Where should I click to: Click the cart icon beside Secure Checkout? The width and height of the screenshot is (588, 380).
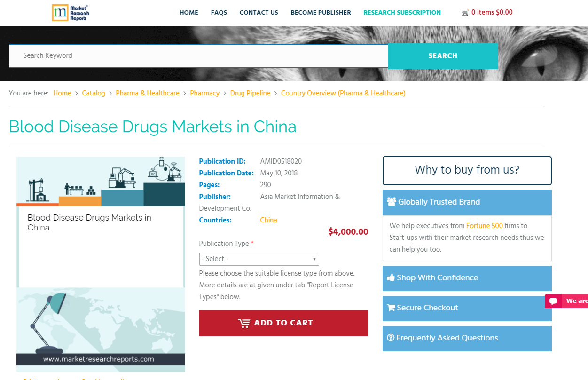(391, 308)
